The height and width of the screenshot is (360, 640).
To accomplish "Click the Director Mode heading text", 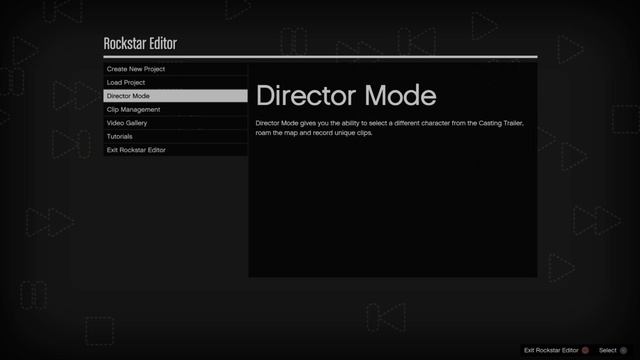I will [x=346, y=96].
